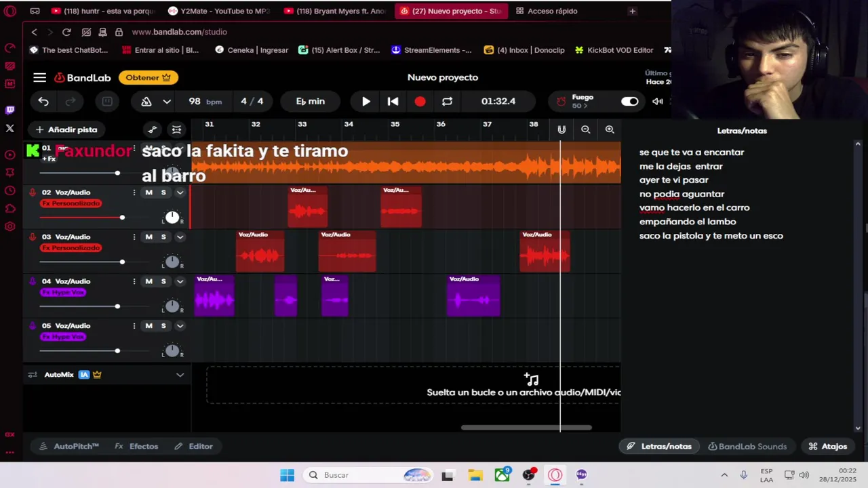The width and height of the screenshot is (868, 488).
Task: Open the E♭ min key selector
Action: pyautogui.click(x=311, y=102)
